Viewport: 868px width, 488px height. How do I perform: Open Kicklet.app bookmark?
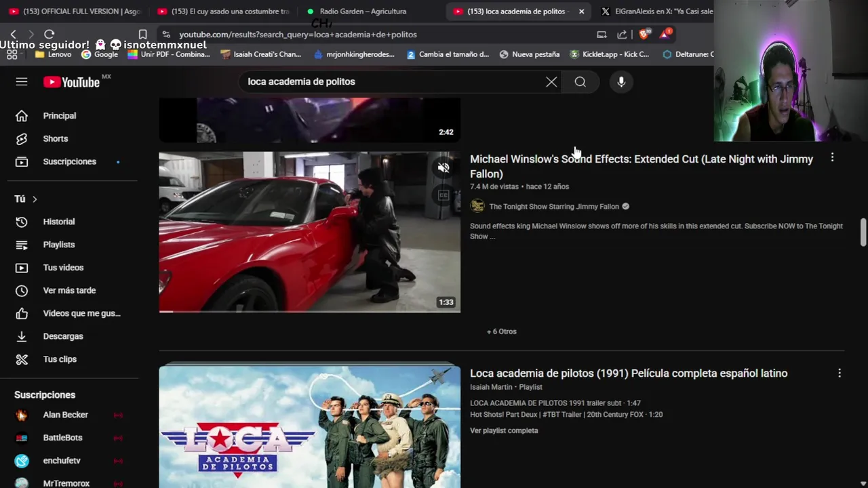[610, 54]
